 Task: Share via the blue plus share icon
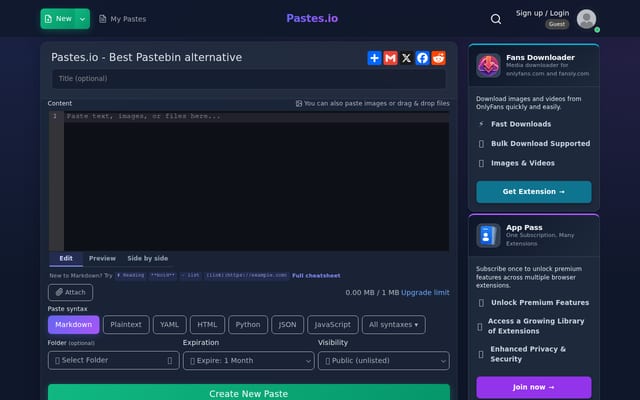374,58
